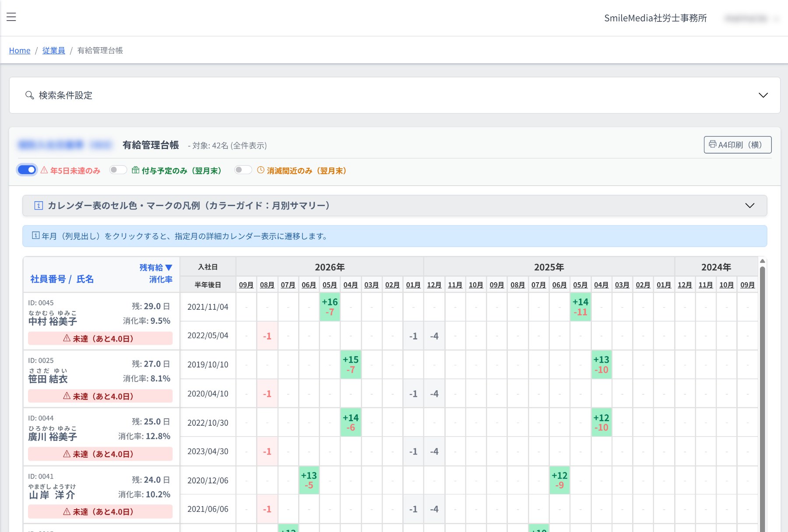Click 山岸 洋介's 未達（あと4.0日）badge
Image resolution: width=788 pixels, height=532 pixels.
tap(100, 511)
